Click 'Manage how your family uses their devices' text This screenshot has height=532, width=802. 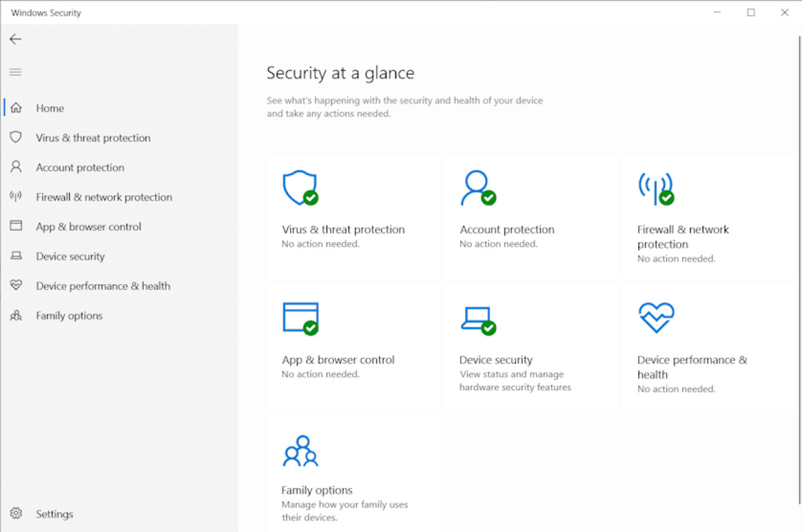(344, 511)
